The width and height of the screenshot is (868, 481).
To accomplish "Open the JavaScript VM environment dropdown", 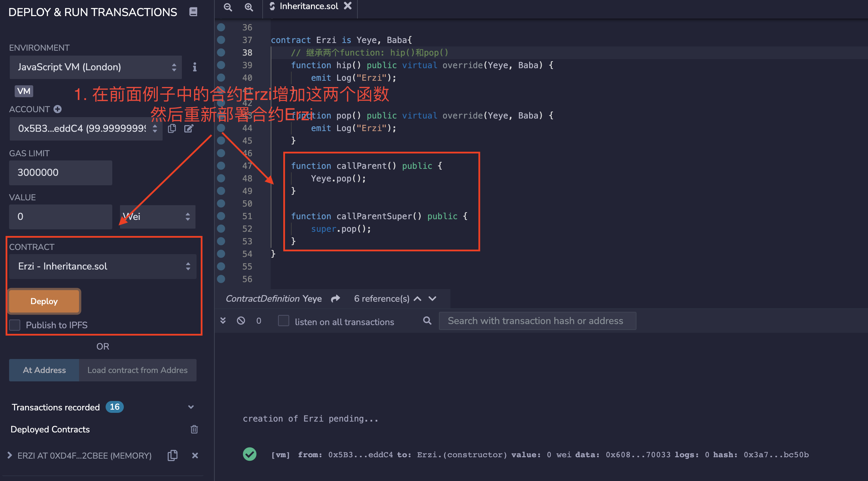I will point(95,67).
